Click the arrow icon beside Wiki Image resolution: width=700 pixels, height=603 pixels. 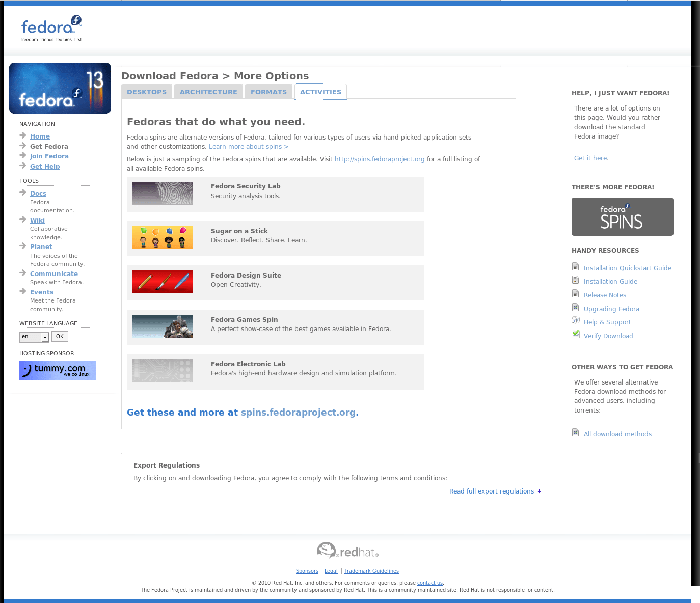click(23, 220)
